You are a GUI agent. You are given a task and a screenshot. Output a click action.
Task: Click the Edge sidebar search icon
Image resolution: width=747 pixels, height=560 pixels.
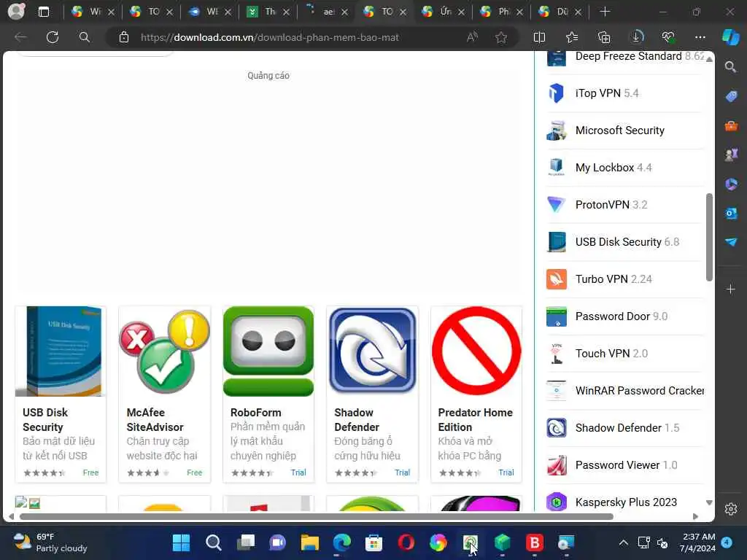tap(731, 66)
